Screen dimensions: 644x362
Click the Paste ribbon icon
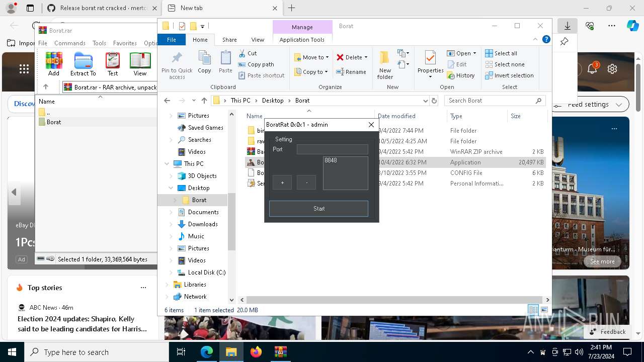(x=225, y=62)
